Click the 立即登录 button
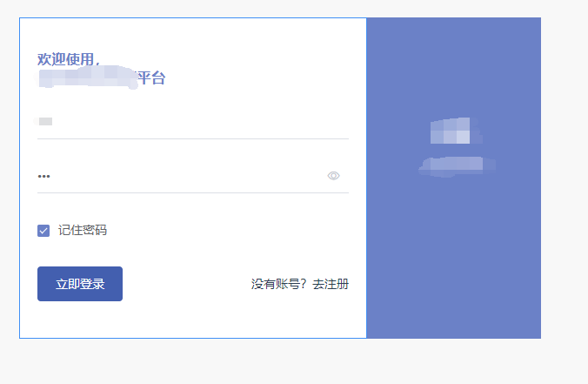Screen dimensions: 588x384 tap(80, 284)
